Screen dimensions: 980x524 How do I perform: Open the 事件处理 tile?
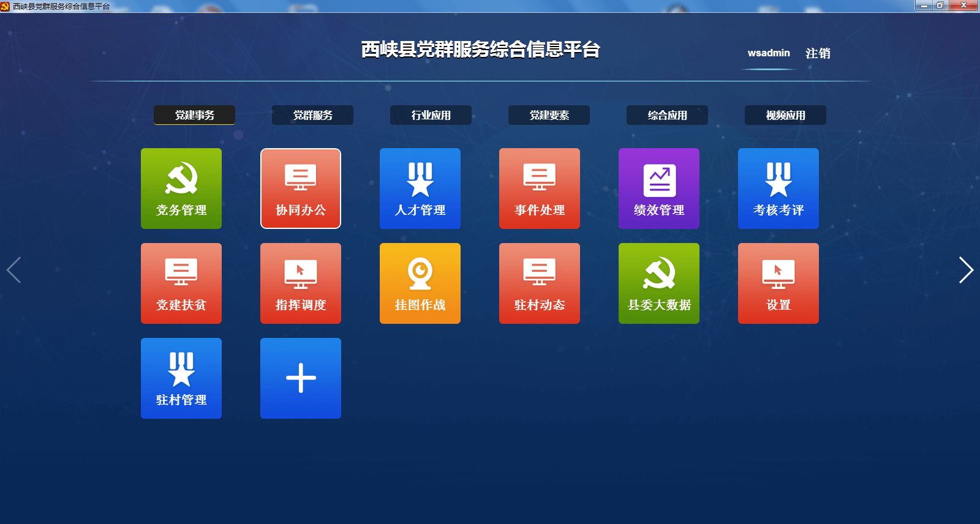(x=540, y=189)
